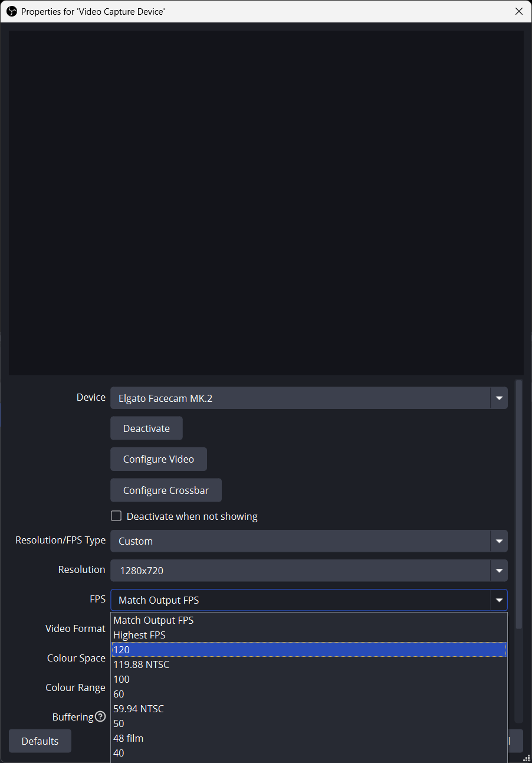
Task: Open Configure Video settings
Action: tap(158, 459)
